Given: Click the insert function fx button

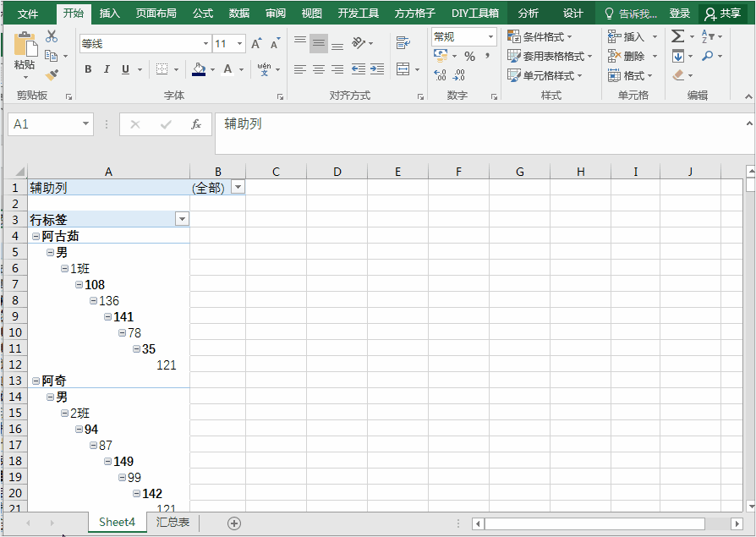Looking at the screenshot, I should [195, 124].
